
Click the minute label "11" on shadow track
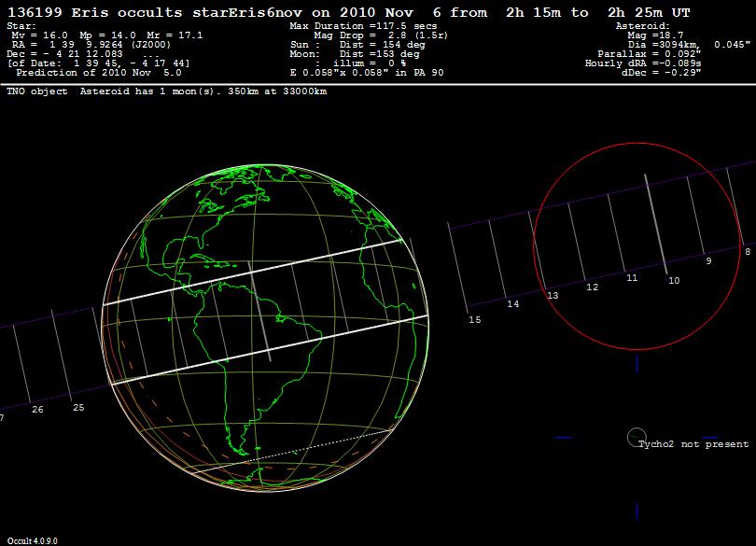[x=632, y=278]
